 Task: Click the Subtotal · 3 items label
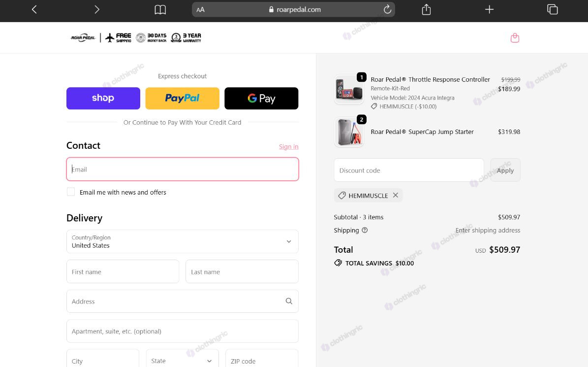point(359,217)
